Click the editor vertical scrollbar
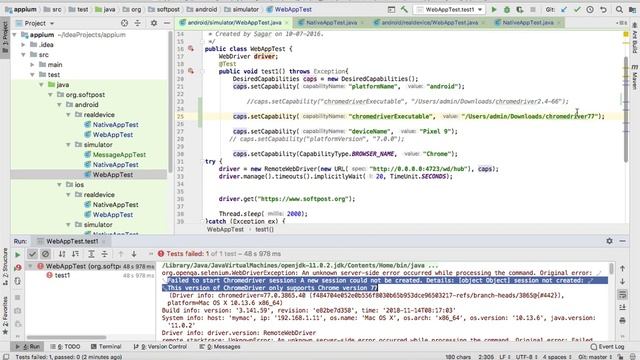This screenshot has width=640, height=360. point(626,110)
